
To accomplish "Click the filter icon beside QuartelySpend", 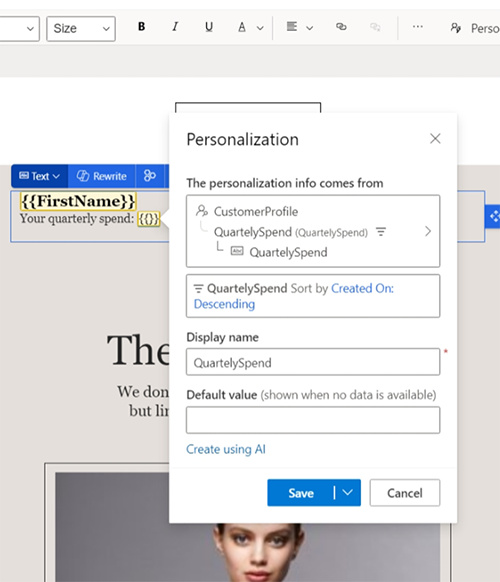I will [x=381, y=232].
